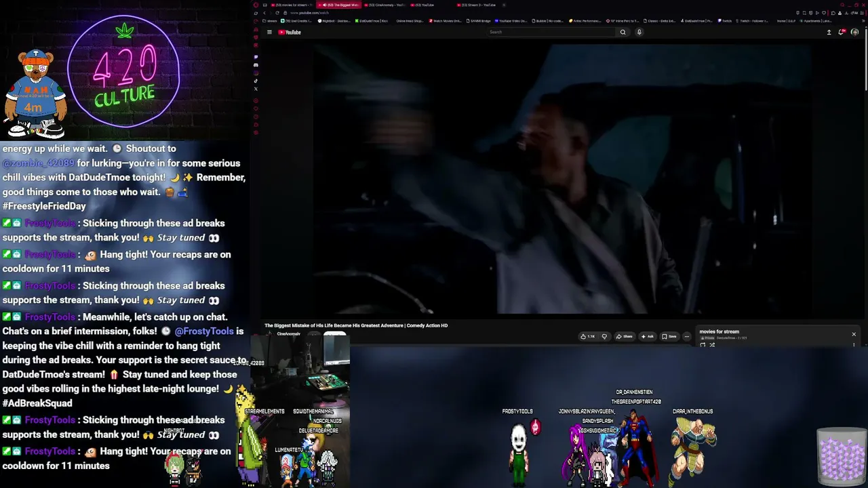The height and width of the screenshot is (488, 868).
Task: Open the DatDudeTmoe Kick bookmark
Action: (x=372, y=21)
